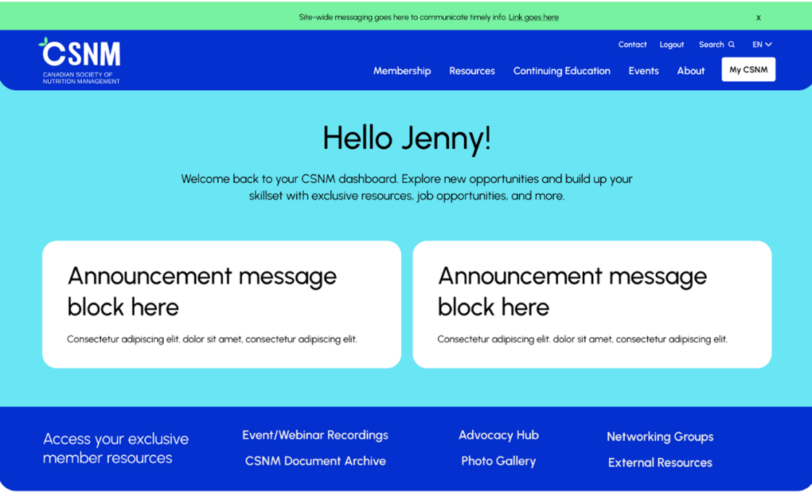Go to the Events menu item

643,71
